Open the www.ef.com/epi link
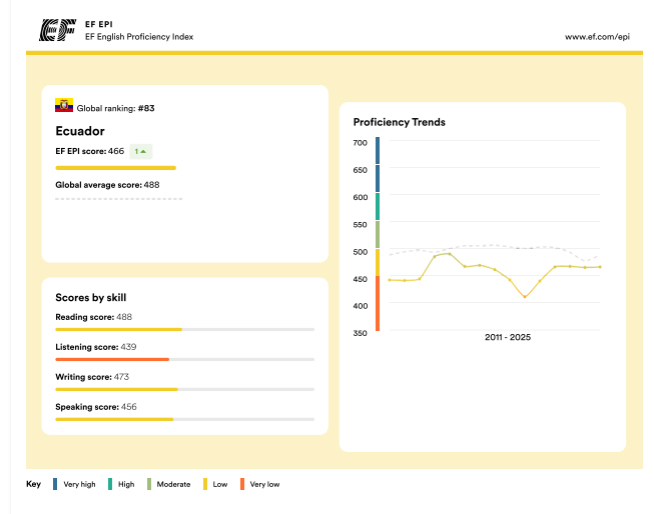Image resolution: width=654 pixels, height=514 pixels. 597,37
